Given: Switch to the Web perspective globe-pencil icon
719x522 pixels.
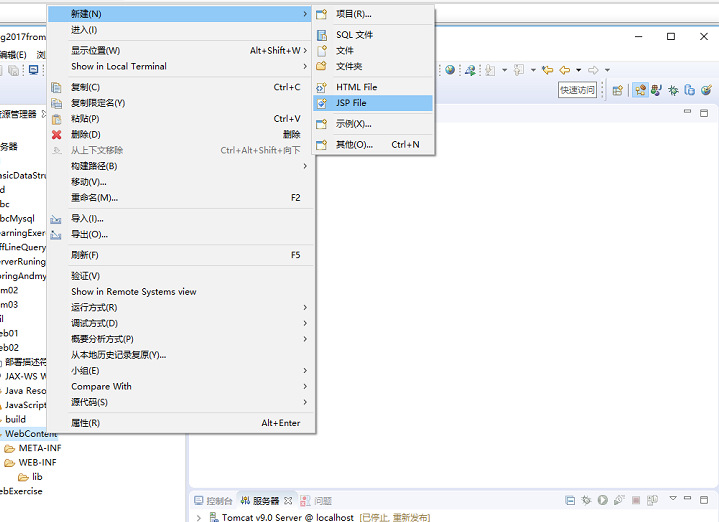Looking at the screenshot, I should [x=706, y=90].
